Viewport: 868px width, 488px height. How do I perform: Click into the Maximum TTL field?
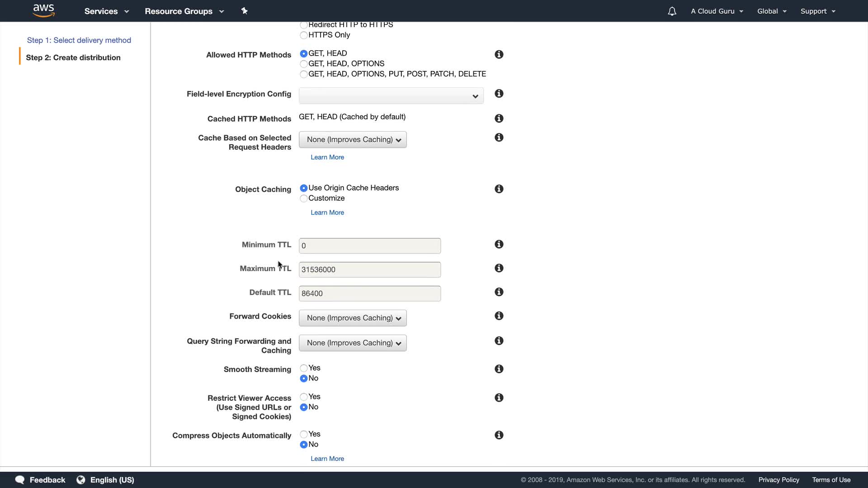click(x=369, y=270)
